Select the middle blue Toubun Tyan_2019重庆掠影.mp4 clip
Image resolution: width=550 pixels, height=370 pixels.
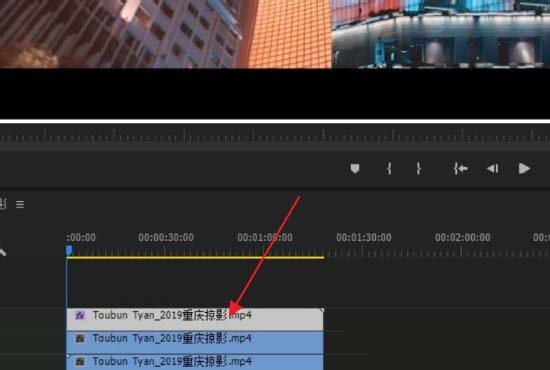(195, 342)
